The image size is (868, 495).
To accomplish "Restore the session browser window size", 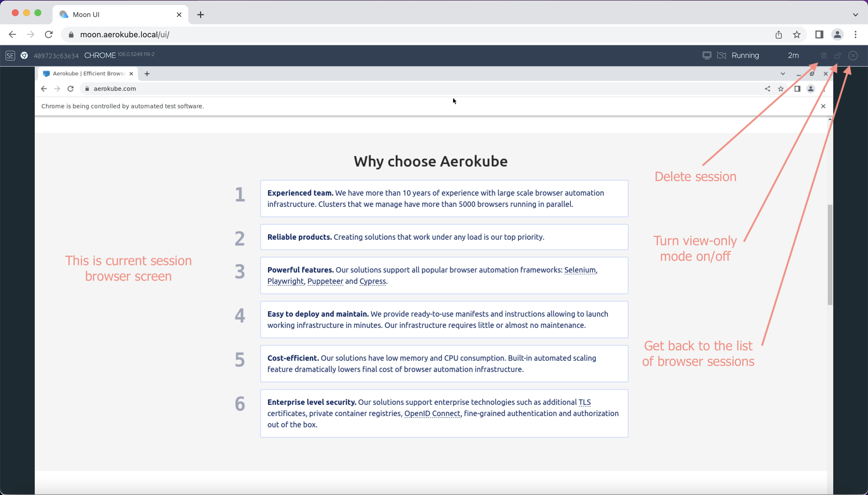I will (812, 74).
